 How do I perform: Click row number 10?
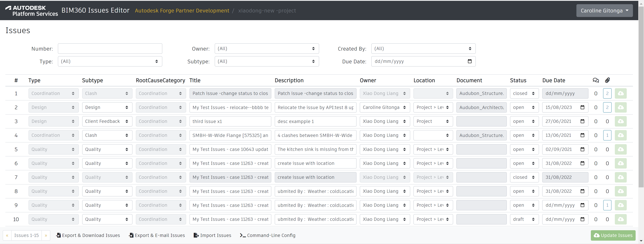pyautogui.click(x=16, y=219)
